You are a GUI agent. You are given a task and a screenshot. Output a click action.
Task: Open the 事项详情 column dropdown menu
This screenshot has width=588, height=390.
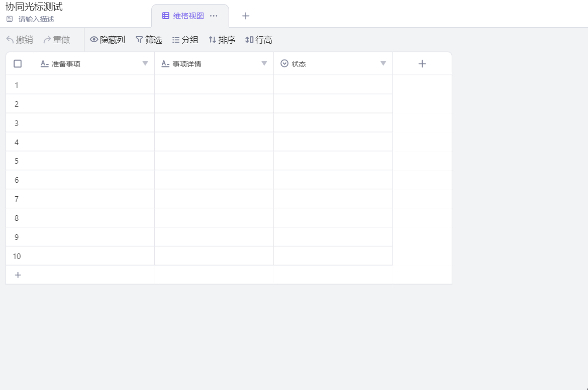[x=264, y=63]
